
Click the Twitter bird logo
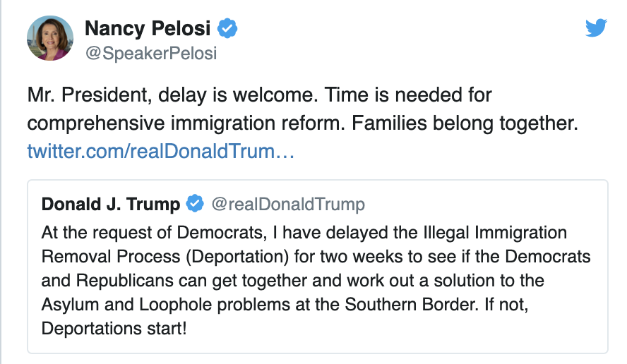597,28
